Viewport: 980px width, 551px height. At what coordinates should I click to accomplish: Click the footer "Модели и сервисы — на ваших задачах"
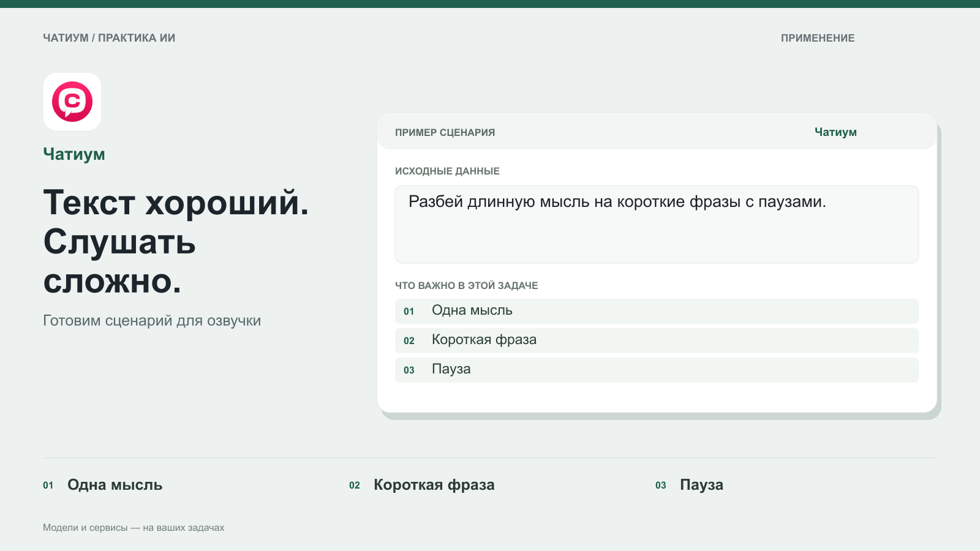coord(134,528)
